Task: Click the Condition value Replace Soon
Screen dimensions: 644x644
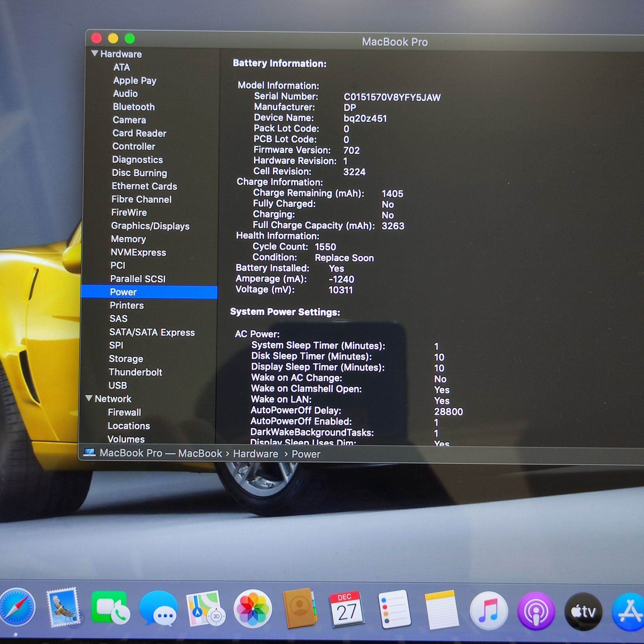Action: tap(344, 257)
